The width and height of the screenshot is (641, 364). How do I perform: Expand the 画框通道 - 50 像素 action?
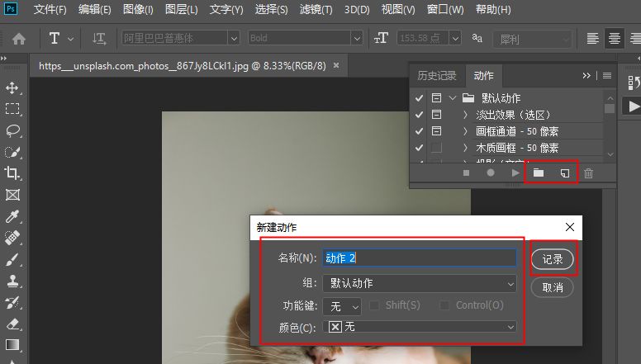tap(465, 131)
